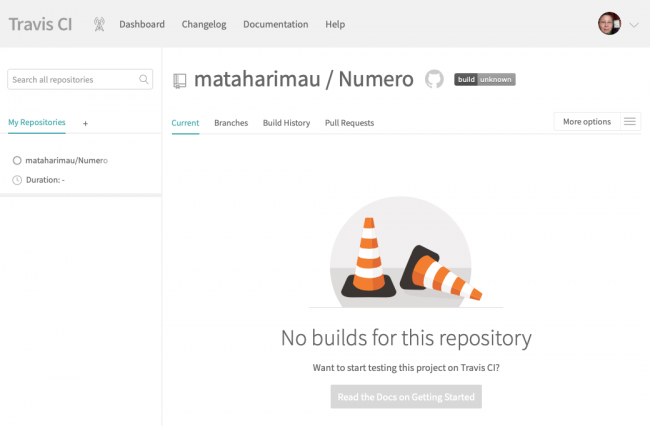Click the hamburger menu icon beside More options
Image resolution: width=650 pixels, height=426 pixels.
[x=630, y=121]
